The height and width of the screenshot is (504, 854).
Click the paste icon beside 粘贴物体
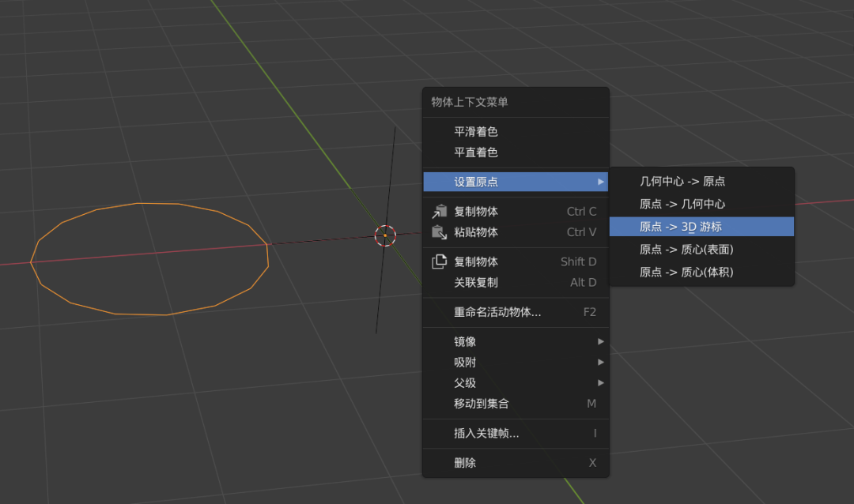(439, 232)
